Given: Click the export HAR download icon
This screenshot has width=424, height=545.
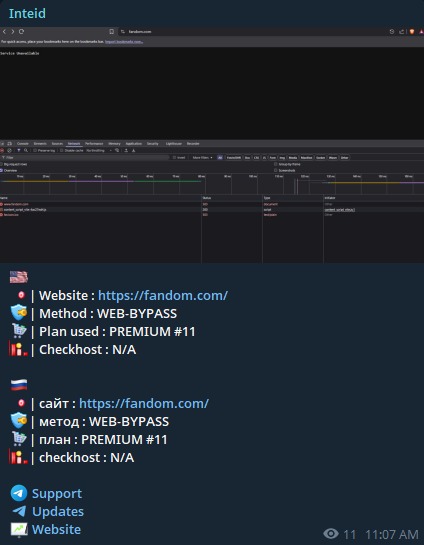Looking at the screenshot, I should [x=133, y=151].
